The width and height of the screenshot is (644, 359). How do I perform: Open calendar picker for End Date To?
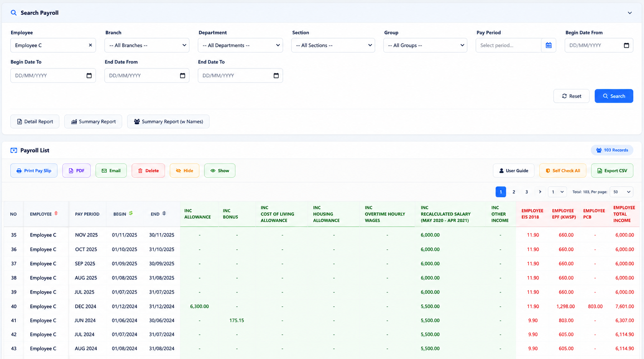[276, 76]
